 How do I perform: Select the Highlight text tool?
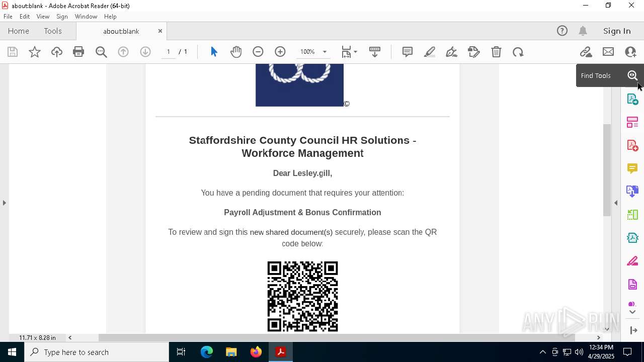pyautogui.click(x=430, y=52)
